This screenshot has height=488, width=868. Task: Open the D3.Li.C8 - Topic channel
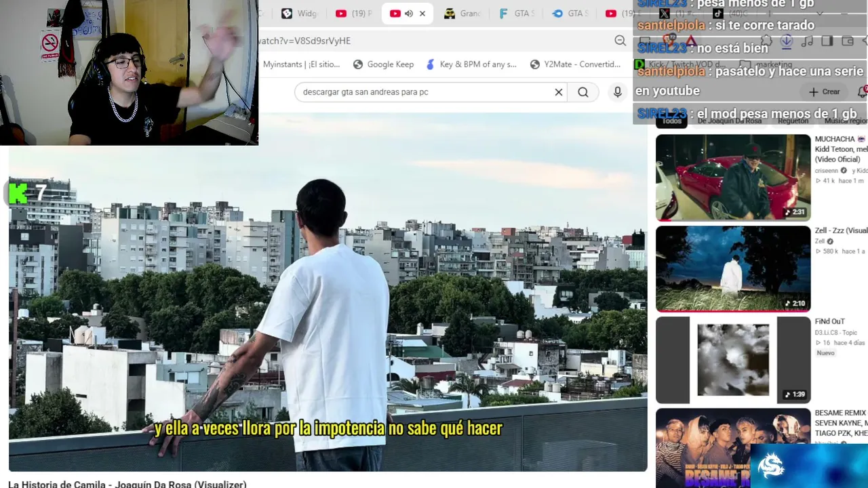click(x=835, y=333)
